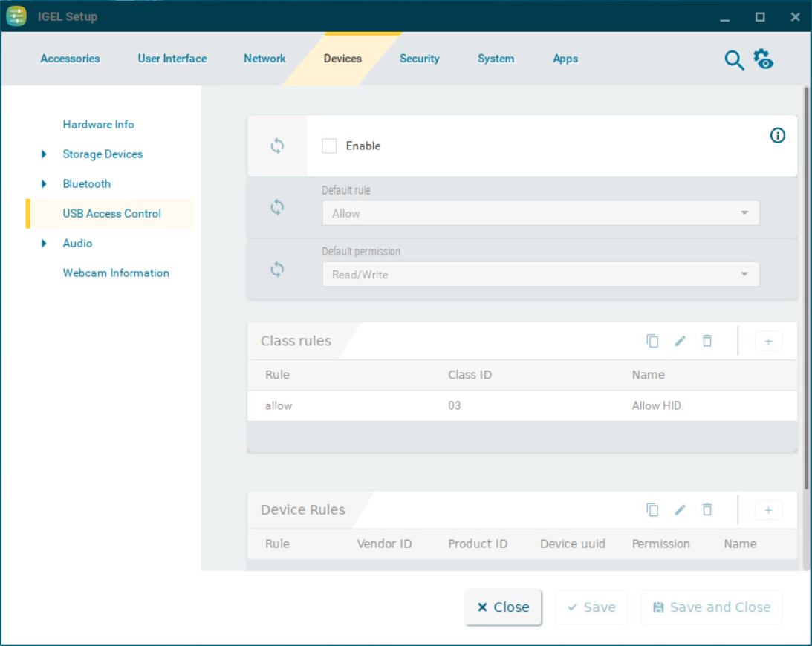812x646 pixels.
Task: Delete the Class rules entry via trash icon
Action: coord(707,341)
